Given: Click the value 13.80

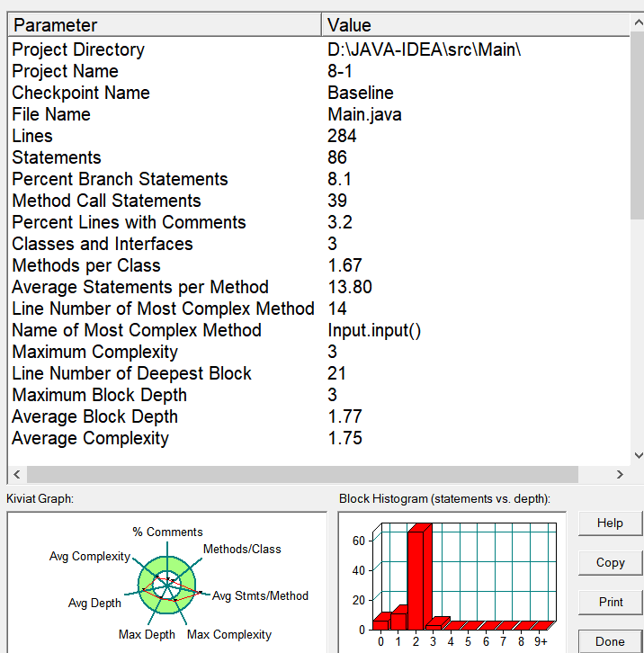Looking at the screenshot, I should 350,287.
